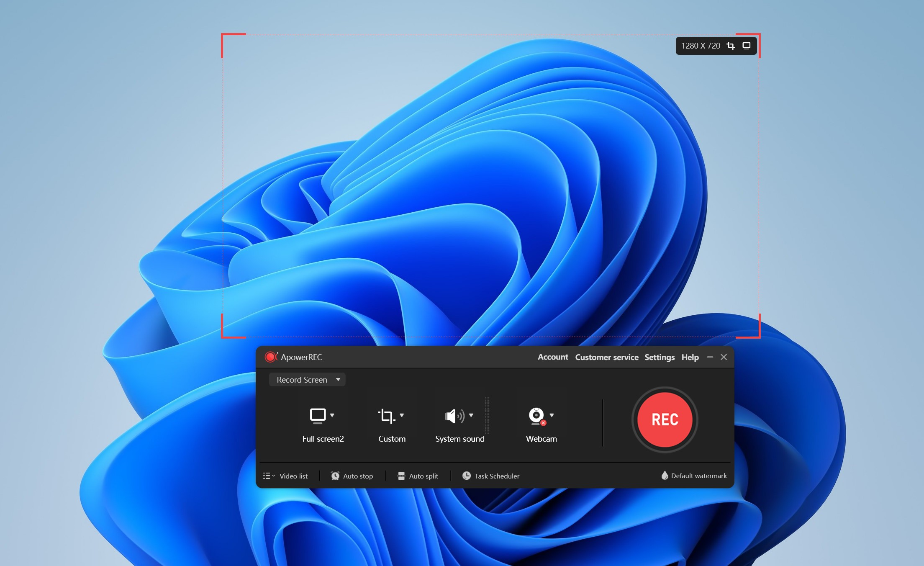The width and height of the screenshot is (924, 566).
Task: Click the crop icon beside 1280 X 720
Action: point(731,46)
